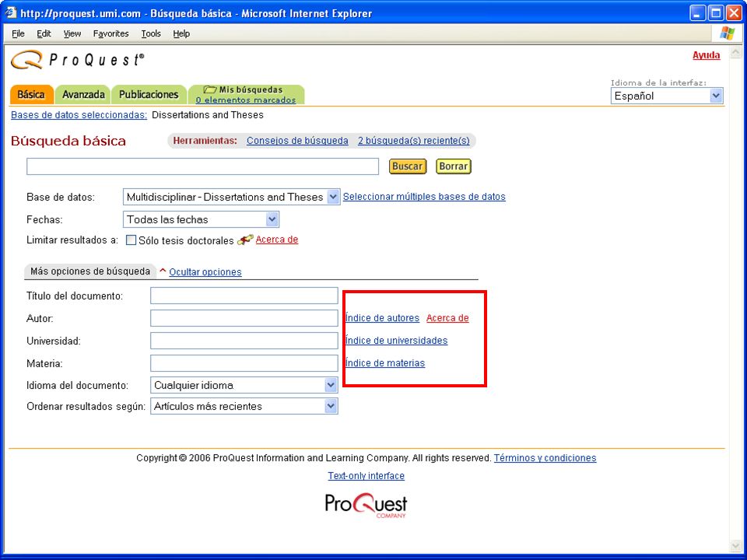Click the folder icon beside Mis búsquedas

(x=210, y=89)
